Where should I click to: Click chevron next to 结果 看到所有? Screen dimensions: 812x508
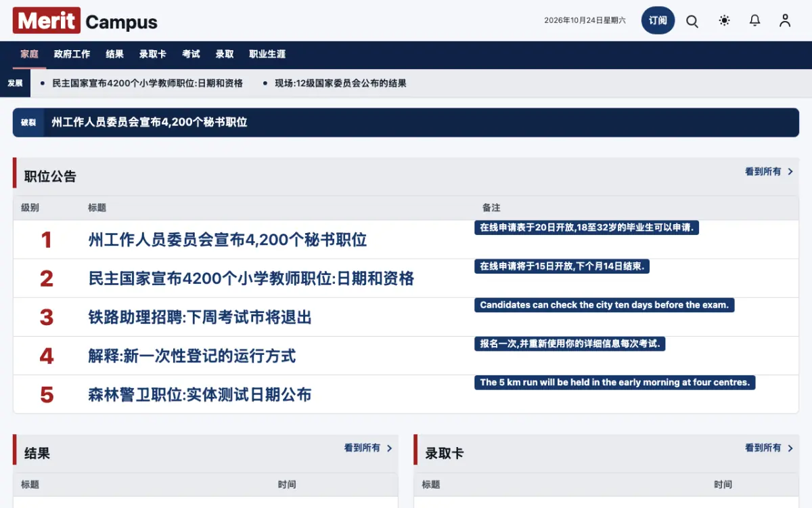point(389,448)
